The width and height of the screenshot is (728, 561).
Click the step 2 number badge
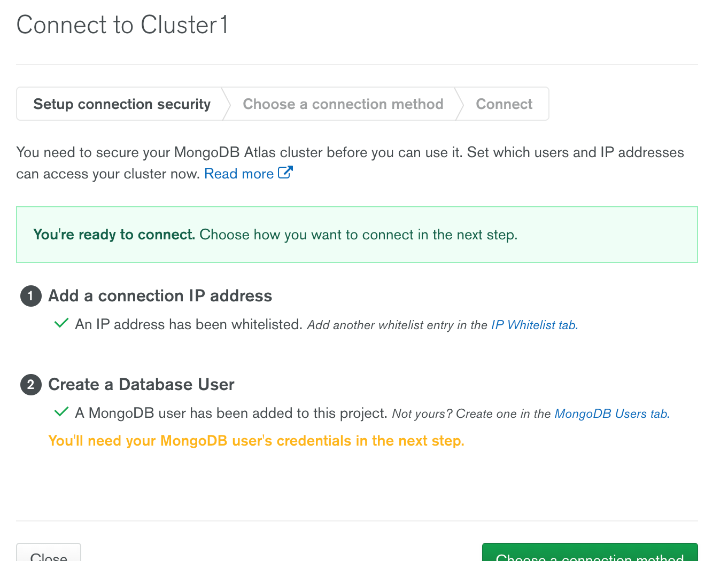click(x=31, y=385)
